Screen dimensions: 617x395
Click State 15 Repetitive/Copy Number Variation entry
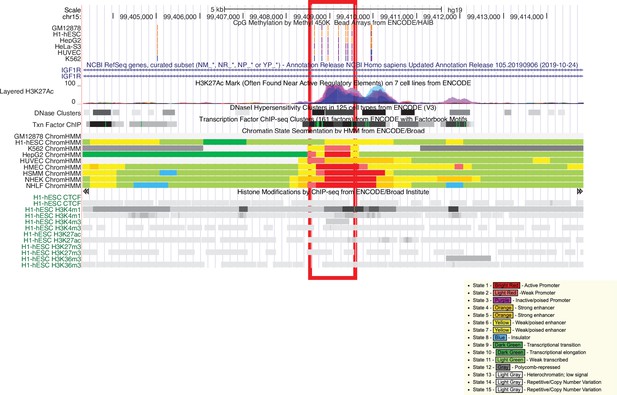click(537, 390)
